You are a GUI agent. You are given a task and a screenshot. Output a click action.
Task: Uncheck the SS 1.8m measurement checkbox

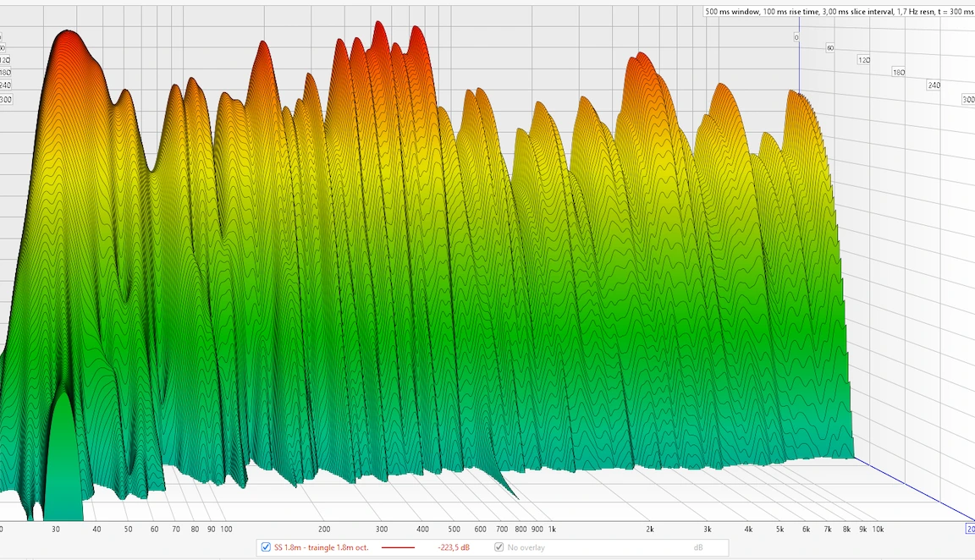267,547
